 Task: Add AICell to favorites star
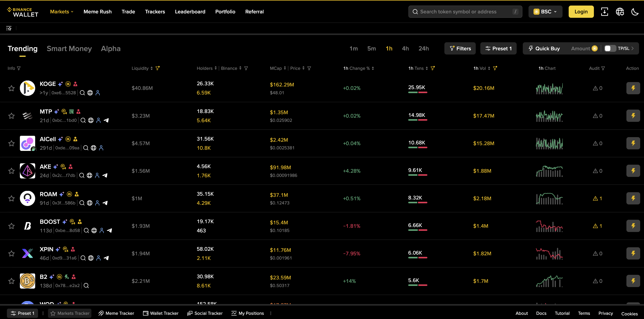tap(11, 143)
